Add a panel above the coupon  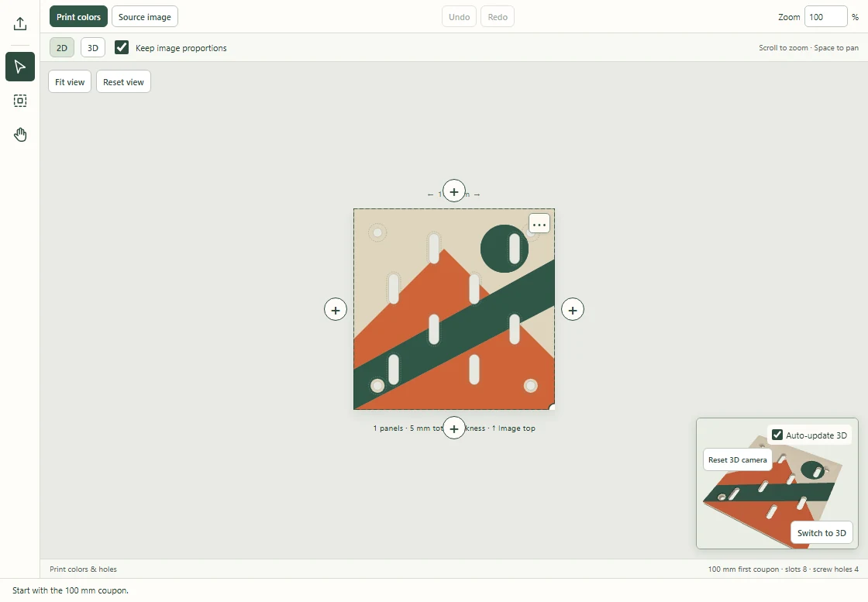[x=454, y=191]
